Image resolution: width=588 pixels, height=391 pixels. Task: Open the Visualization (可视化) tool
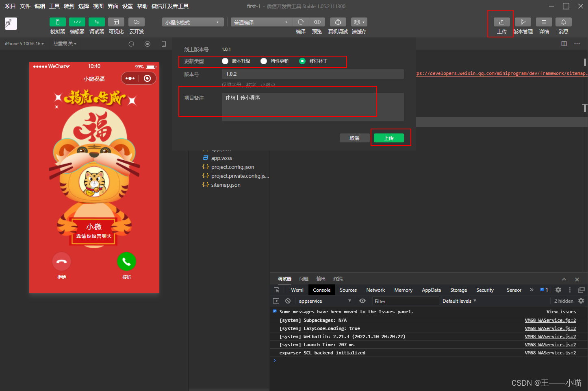coord(116,22)
